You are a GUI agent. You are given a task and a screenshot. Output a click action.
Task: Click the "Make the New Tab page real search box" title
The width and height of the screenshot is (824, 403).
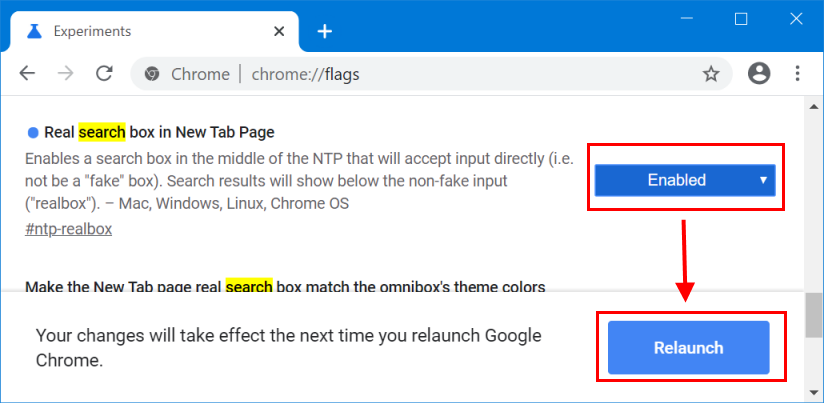[285, 287]
